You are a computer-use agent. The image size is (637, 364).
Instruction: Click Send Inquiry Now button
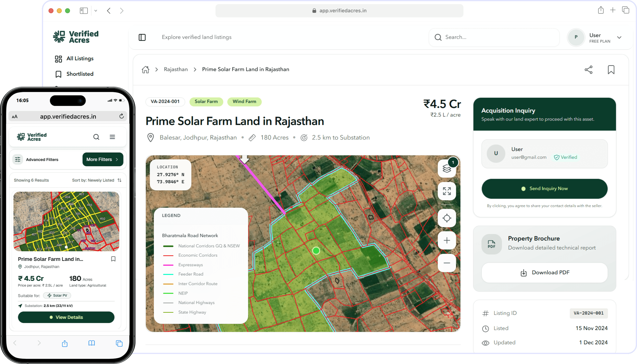click(x=544, y=189)
